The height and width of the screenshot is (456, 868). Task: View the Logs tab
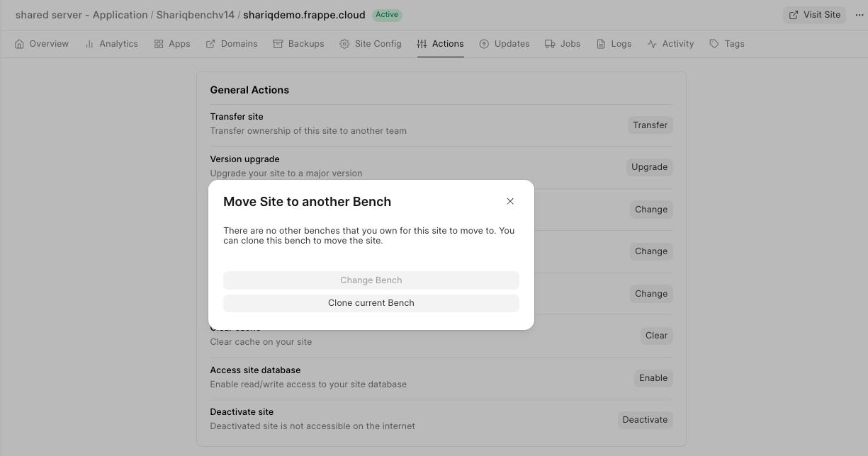tap(614, 44)
